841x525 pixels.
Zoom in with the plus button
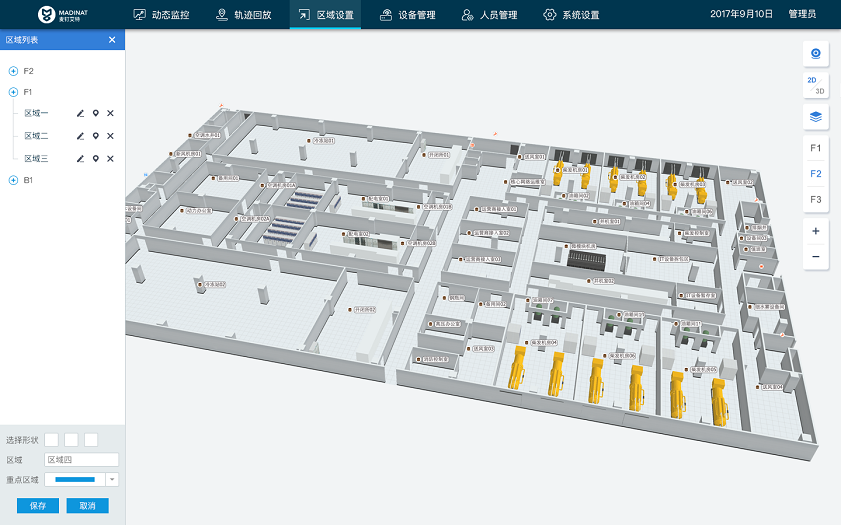pos(816,231)
